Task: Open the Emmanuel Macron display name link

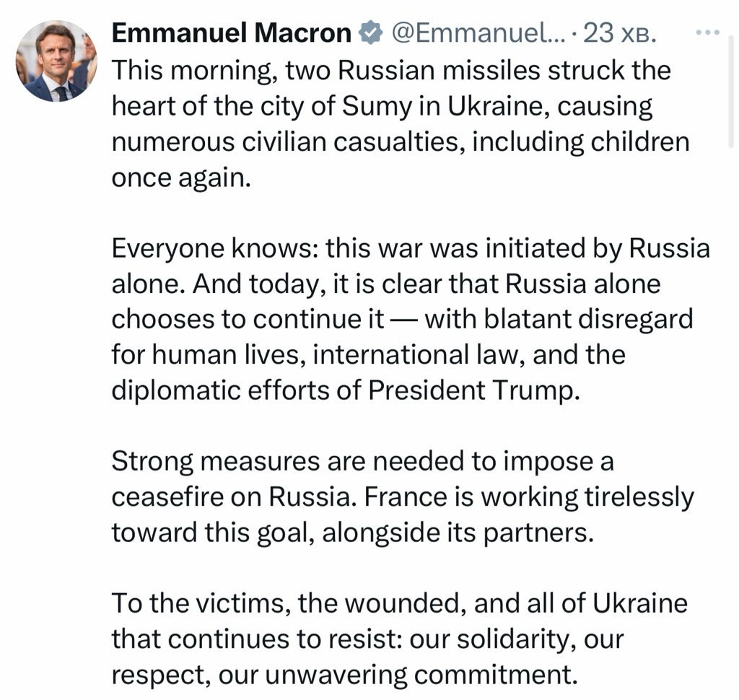Action: (232, 33)
